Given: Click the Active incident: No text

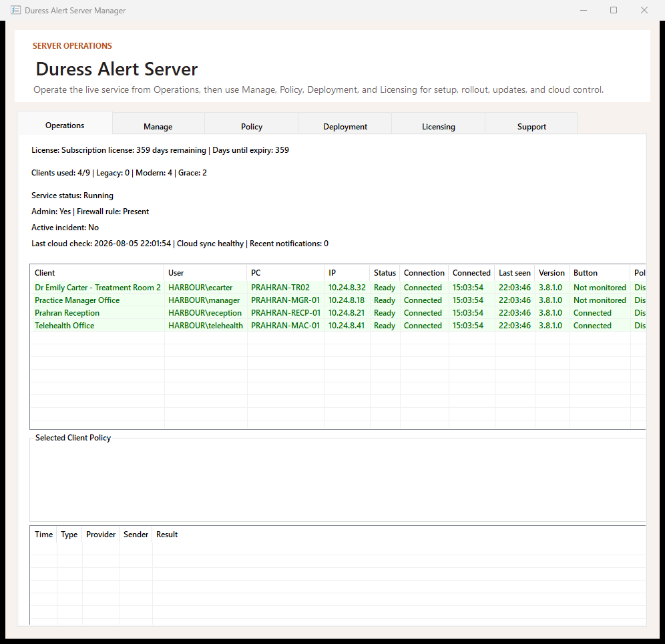Looking at the screenshot, I should pos(65,228).
